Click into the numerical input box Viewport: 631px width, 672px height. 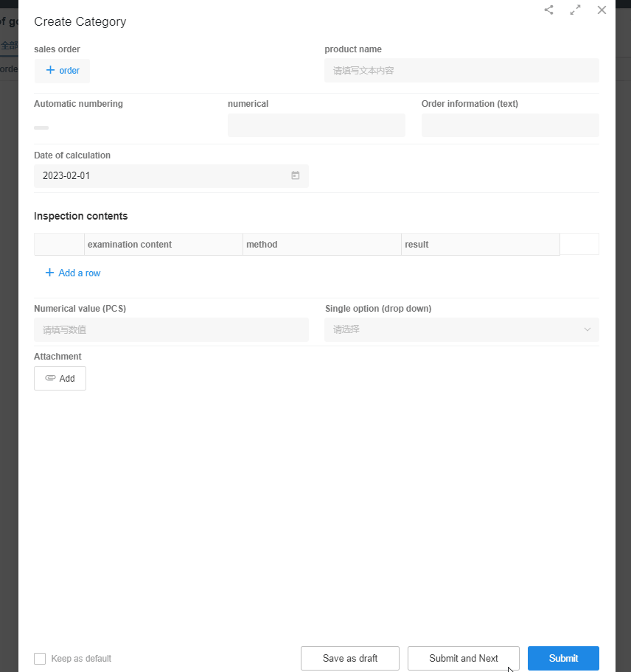click(x=316, y=125)
